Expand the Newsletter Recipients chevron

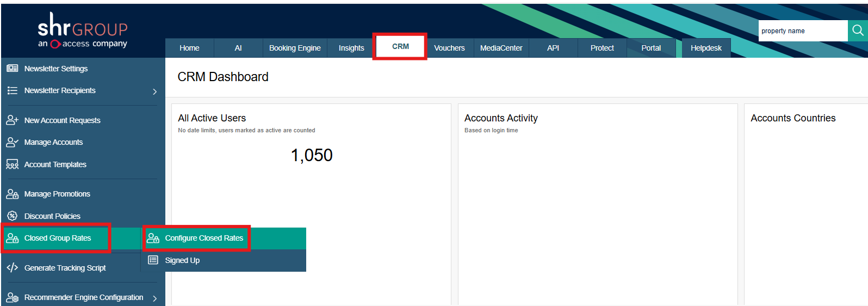pyautogui.click(x=154, y=91)
